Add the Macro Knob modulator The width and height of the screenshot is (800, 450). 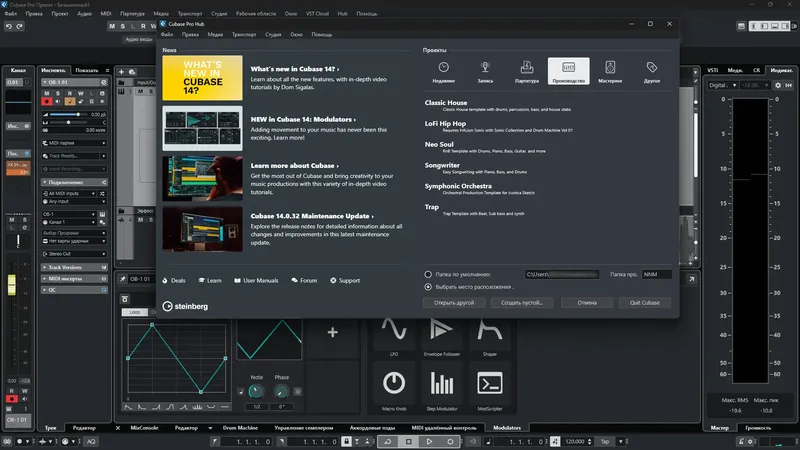[393, 387]
